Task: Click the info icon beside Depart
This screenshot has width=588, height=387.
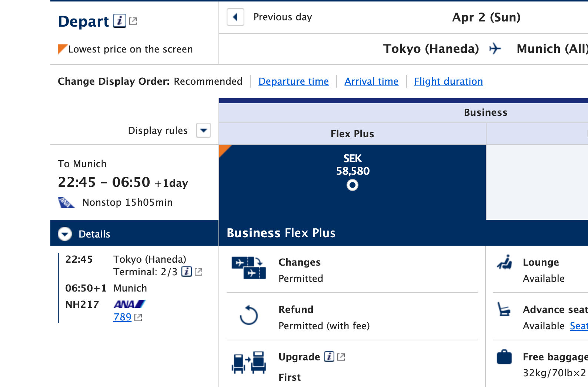Action: 119,21
